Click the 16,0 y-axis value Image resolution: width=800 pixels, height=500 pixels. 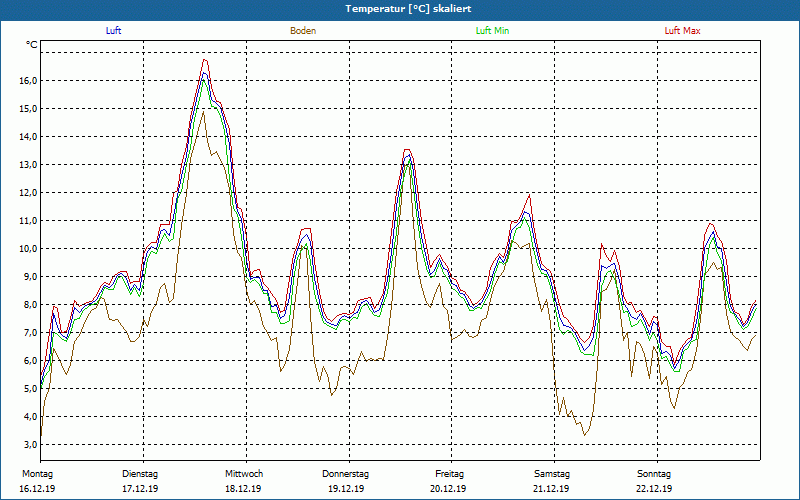pos(28,81)
